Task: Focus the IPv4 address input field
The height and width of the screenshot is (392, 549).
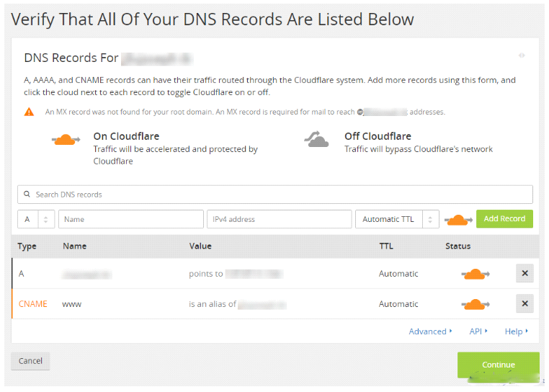Action: [279, 219]
